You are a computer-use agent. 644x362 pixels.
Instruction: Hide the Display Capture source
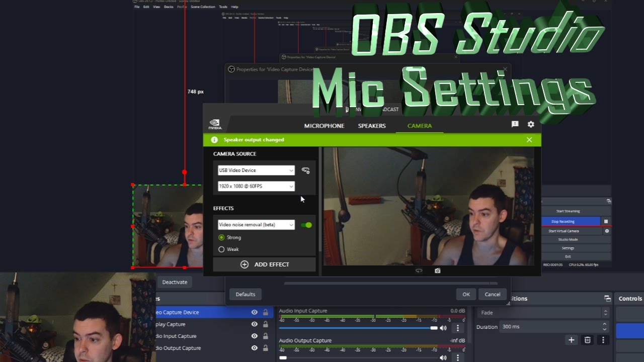[x=254, y=324]
